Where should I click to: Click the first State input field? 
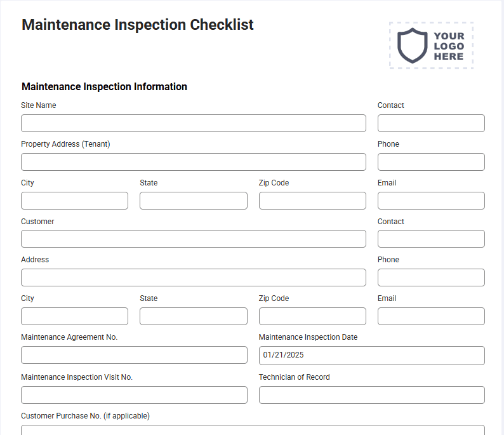(x=194, y=201)
